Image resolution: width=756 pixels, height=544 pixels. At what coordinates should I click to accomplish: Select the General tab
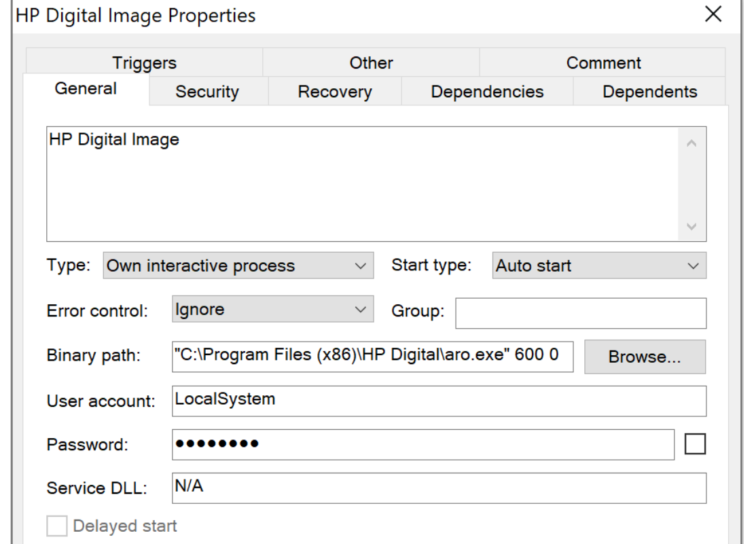click(x=86, y=89)
